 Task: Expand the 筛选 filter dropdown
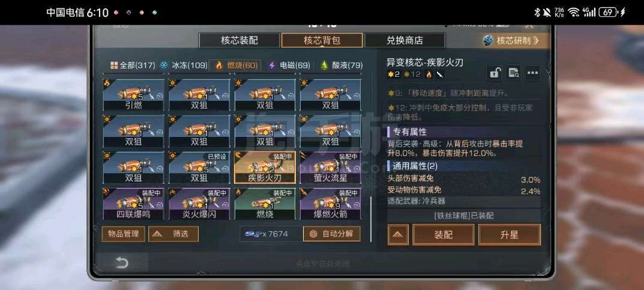[173, 234]
